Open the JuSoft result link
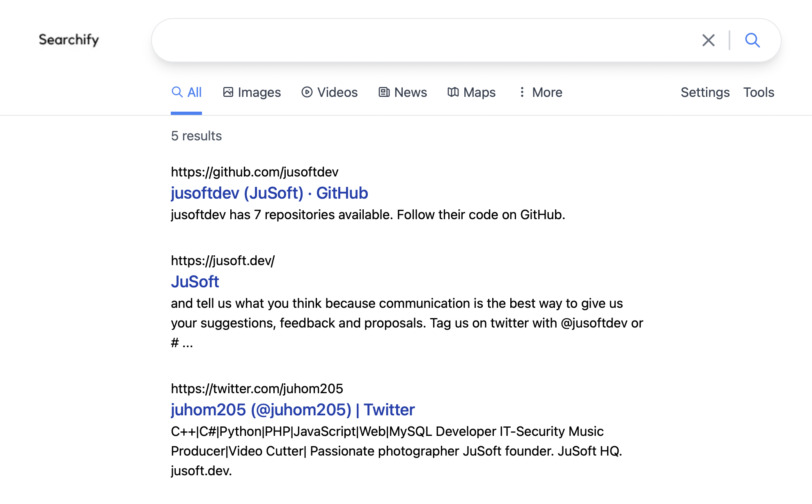The width and height of the screenshot is (812, 504). [195, 282]
